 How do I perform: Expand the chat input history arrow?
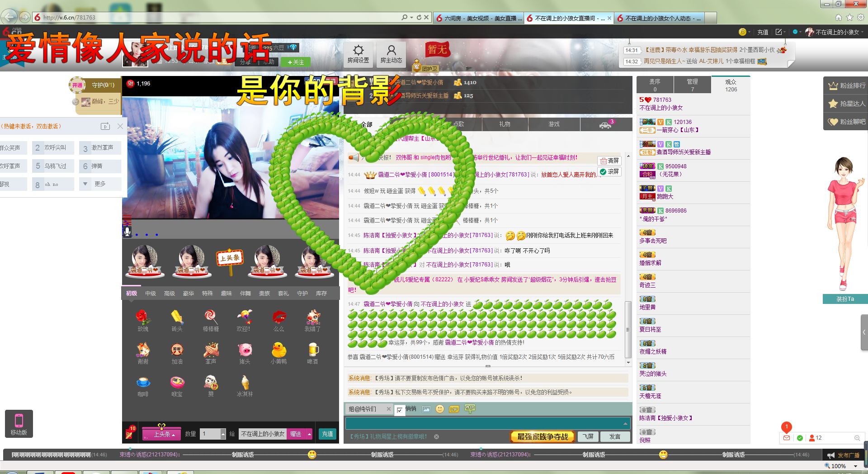point(625,424)
